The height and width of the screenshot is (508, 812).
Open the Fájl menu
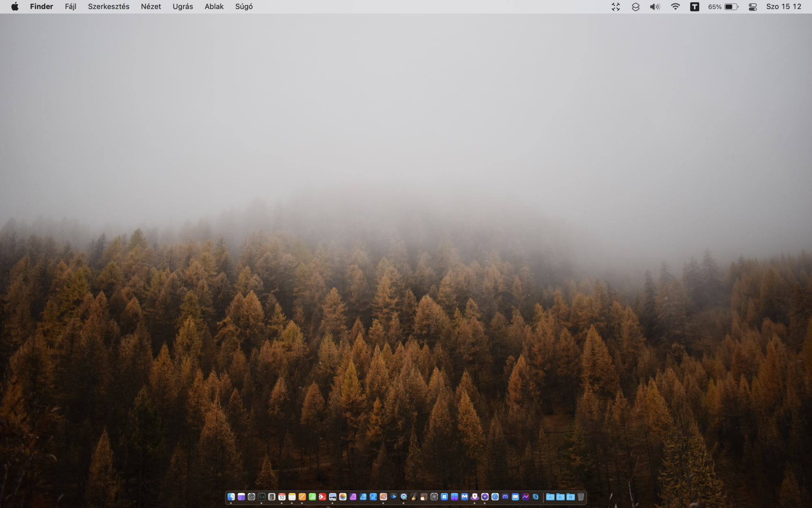point(71,7)
